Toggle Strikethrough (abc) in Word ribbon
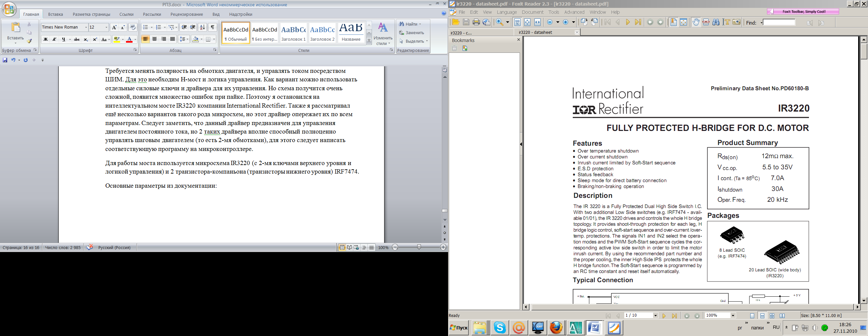This screenshot has height=336, width=868. coord(76,39)
